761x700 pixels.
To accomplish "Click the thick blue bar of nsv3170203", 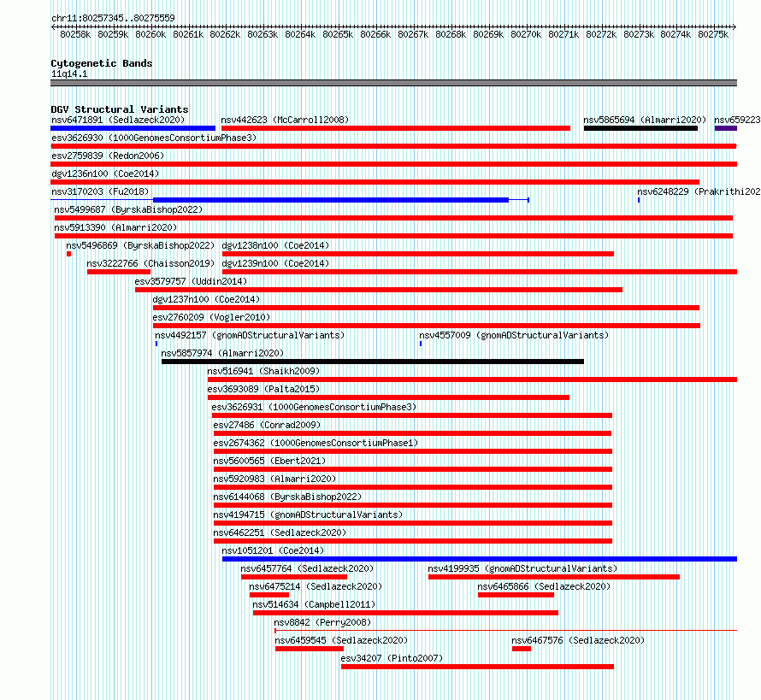I will click(331, 200).
